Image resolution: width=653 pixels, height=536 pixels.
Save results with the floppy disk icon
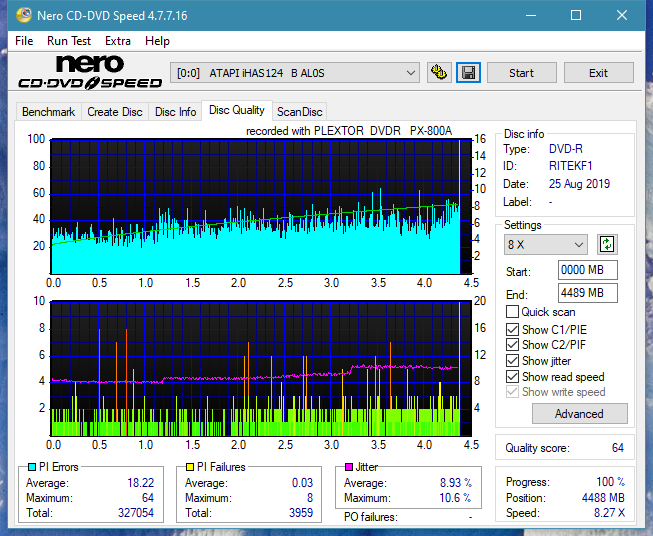click(469, 73)
